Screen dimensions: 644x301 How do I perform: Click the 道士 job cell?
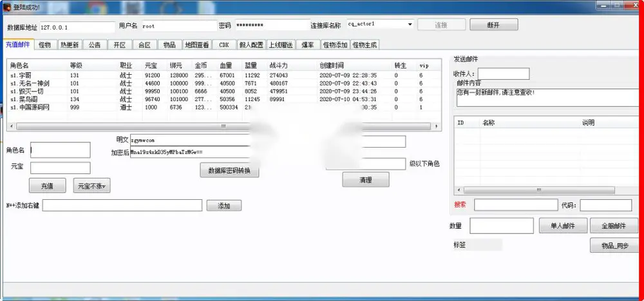click(x=126, y=108)
